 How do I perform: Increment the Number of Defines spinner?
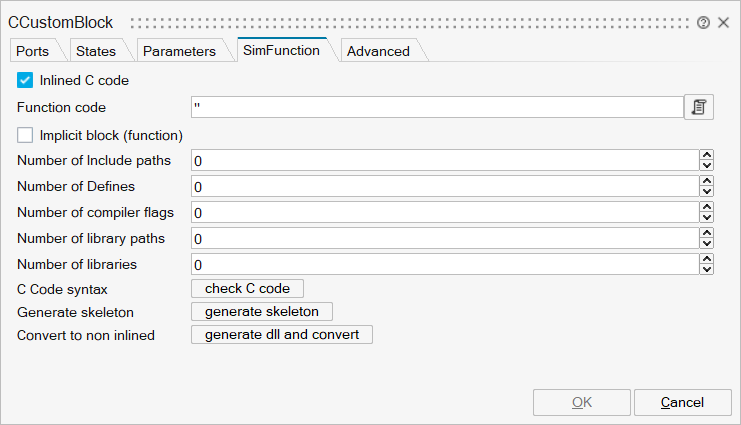point(707,182)
